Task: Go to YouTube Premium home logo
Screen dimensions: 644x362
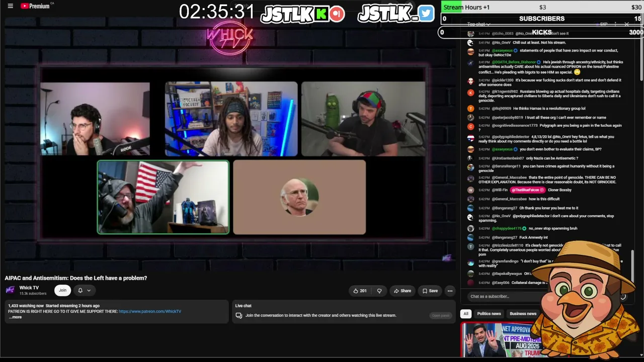Action: (35, 6)
